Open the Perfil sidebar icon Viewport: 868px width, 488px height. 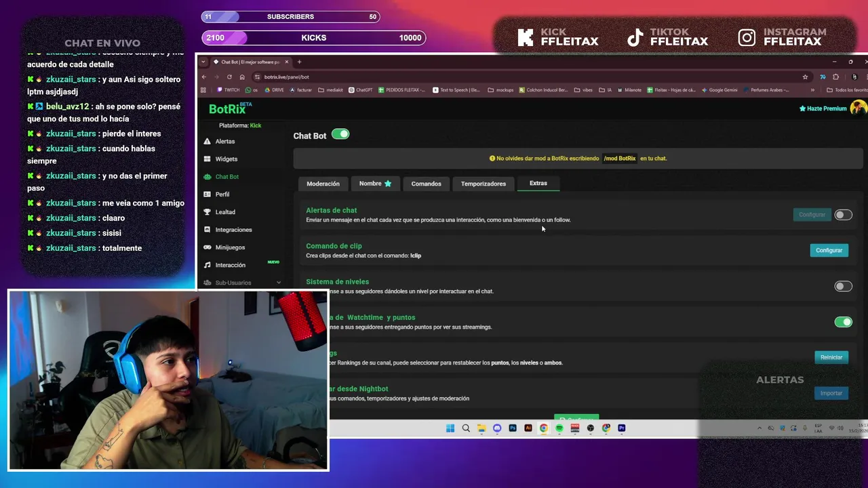pos(208,194)
